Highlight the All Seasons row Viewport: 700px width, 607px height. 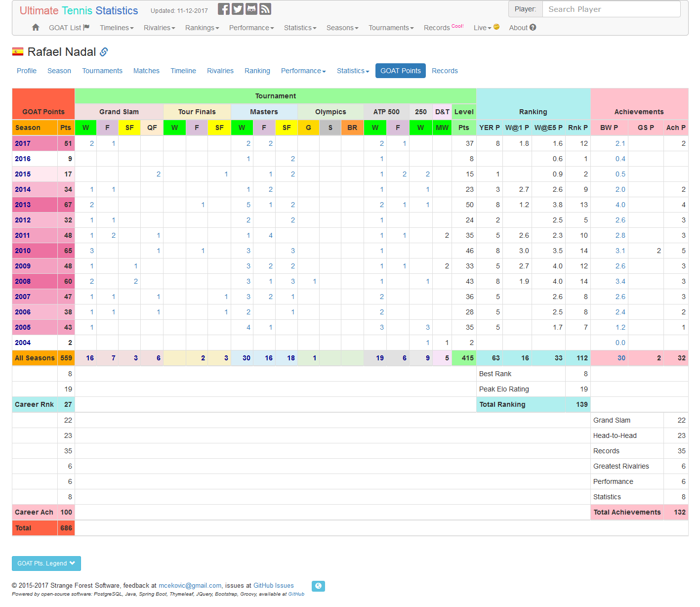click(34, 357)
